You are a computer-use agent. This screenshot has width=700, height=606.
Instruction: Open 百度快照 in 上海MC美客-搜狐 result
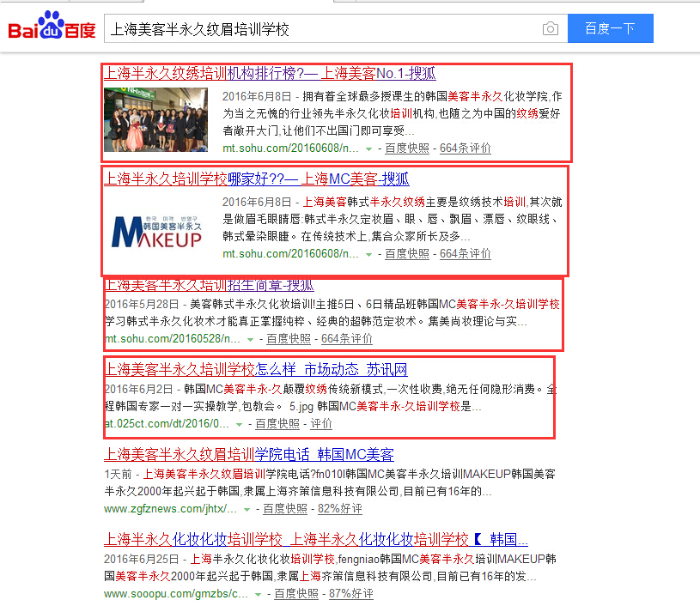[x=407, y=254]
